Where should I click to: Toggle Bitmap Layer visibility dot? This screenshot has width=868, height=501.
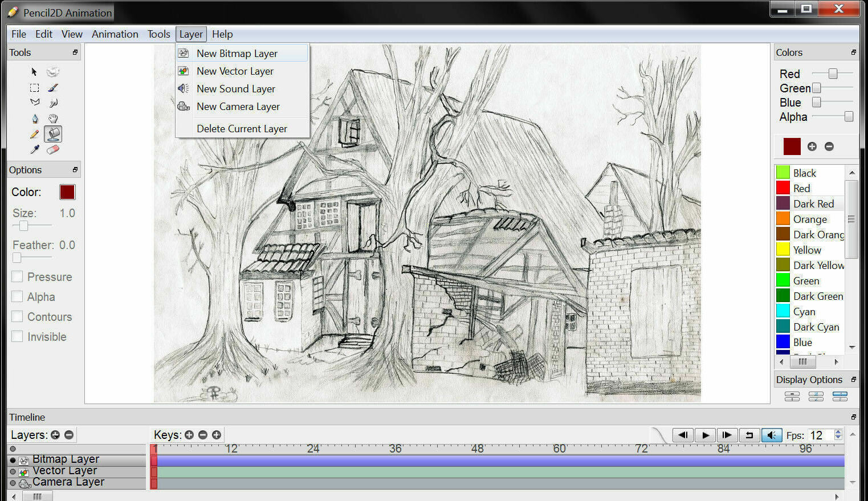pos(13,460)
